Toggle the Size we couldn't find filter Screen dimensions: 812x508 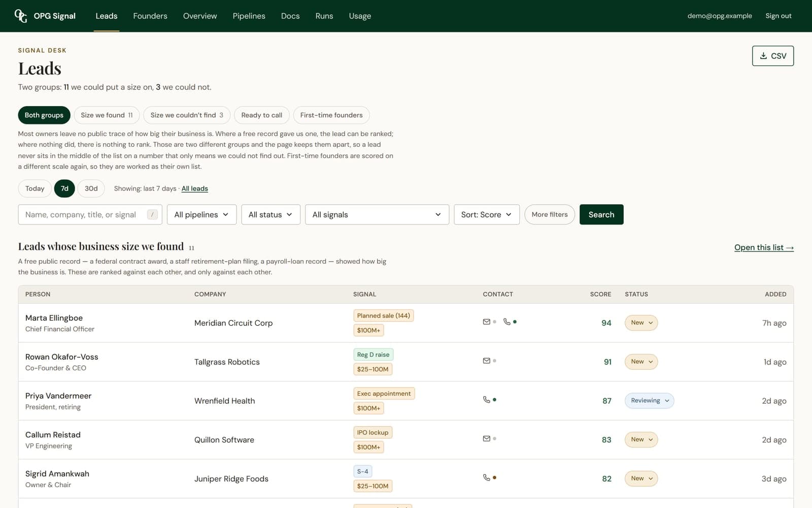point(187,115)
